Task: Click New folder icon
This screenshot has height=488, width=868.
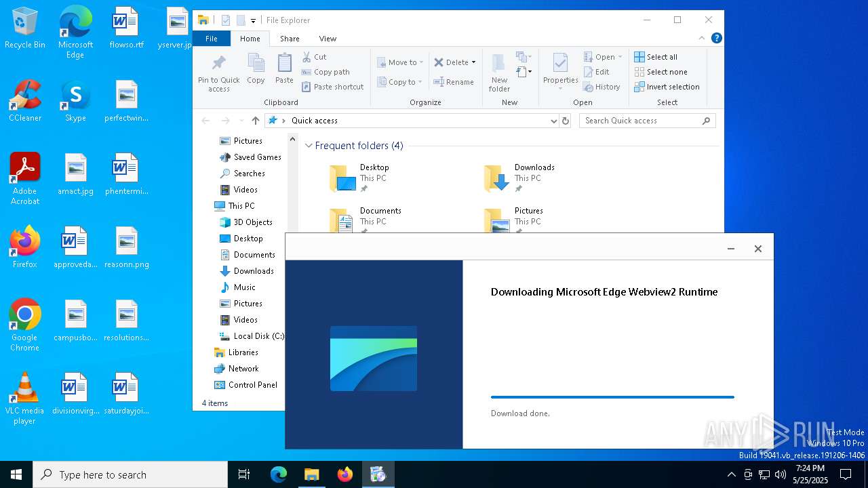Action: point(499,64)
